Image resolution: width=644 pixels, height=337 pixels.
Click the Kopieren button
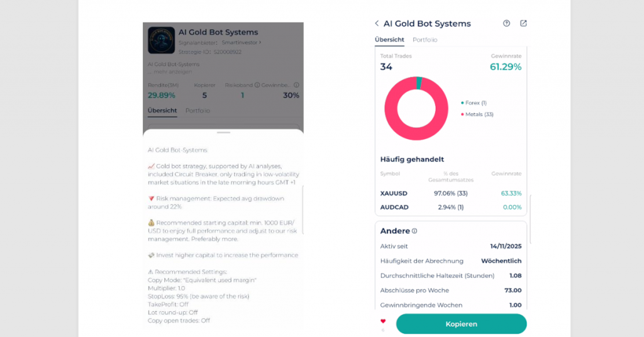tap(461, 324)
